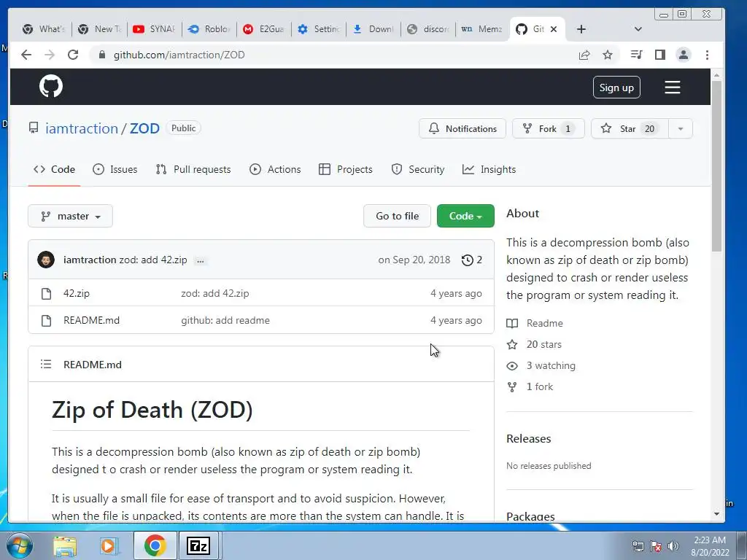Viewport: 747px width, 560px height.
Task: Open the media control playlist icon
Action: [636, 55]
